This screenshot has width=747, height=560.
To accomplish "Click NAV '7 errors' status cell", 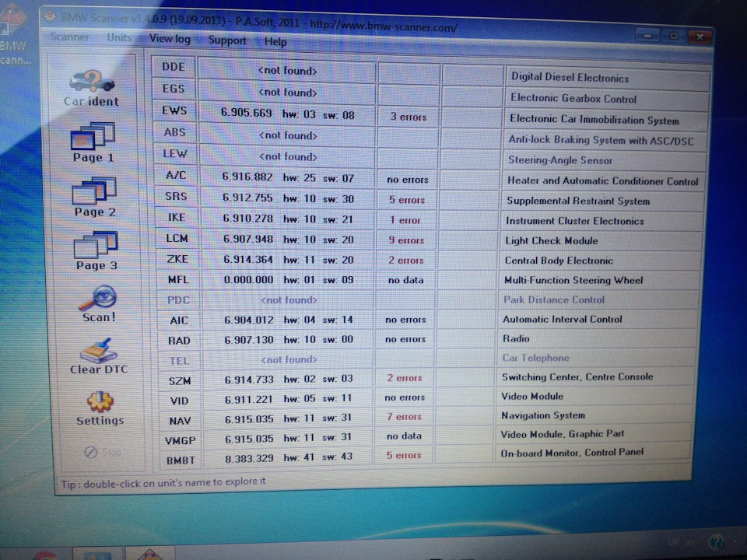I will click(x=404, y=417).
